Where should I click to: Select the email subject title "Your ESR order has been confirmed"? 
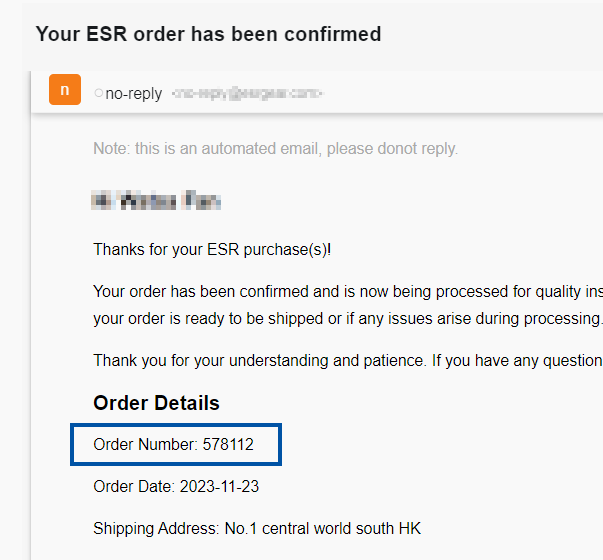[x=208, y=34]
